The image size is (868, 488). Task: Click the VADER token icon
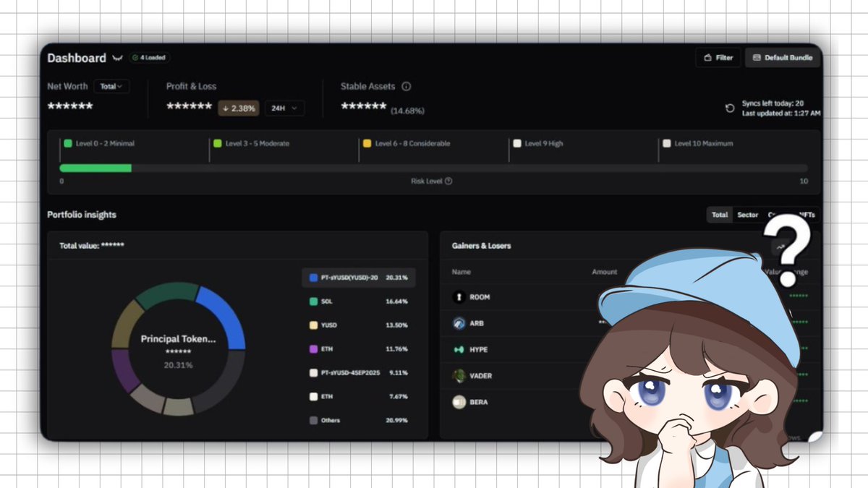click(x=459, y=376)
